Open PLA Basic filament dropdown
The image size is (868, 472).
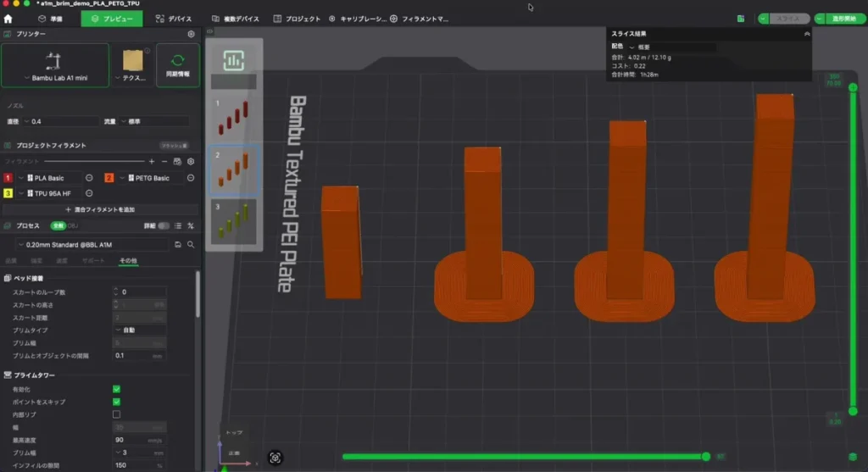coord(50,178)
